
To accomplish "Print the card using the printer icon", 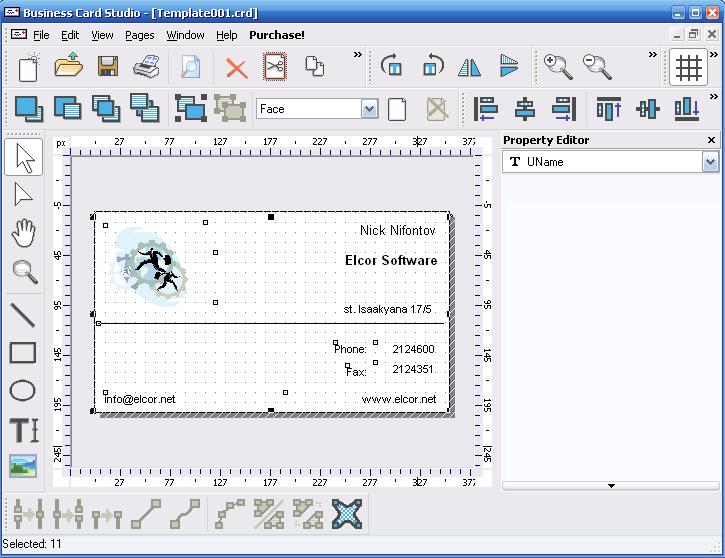I will click(147, 66).
